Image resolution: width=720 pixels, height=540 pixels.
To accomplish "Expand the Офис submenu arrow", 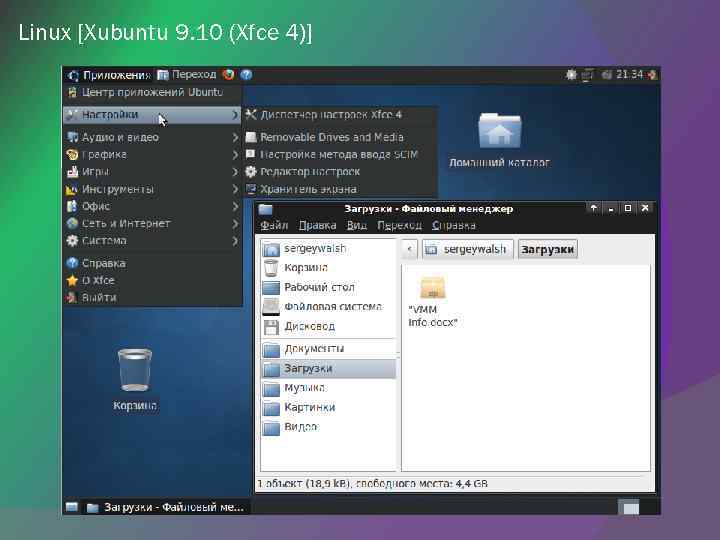I will (x=235, y=207).
